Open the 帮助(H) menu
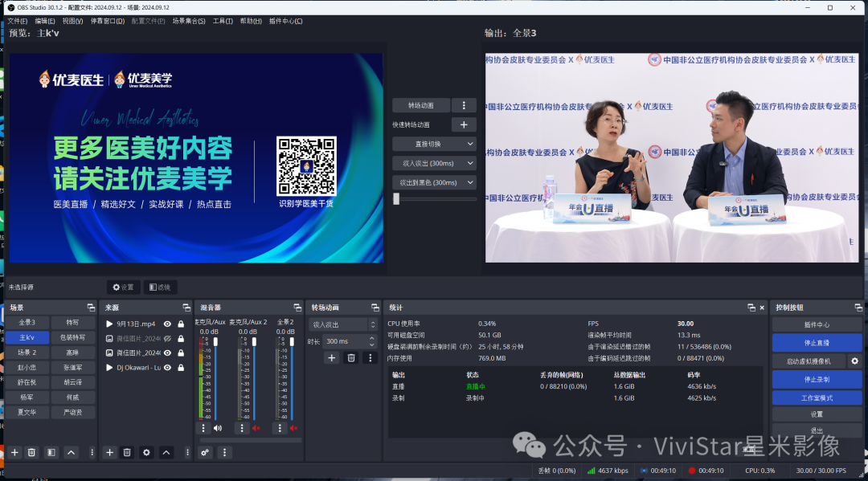868x481 pixels. (x=251, y=21)
